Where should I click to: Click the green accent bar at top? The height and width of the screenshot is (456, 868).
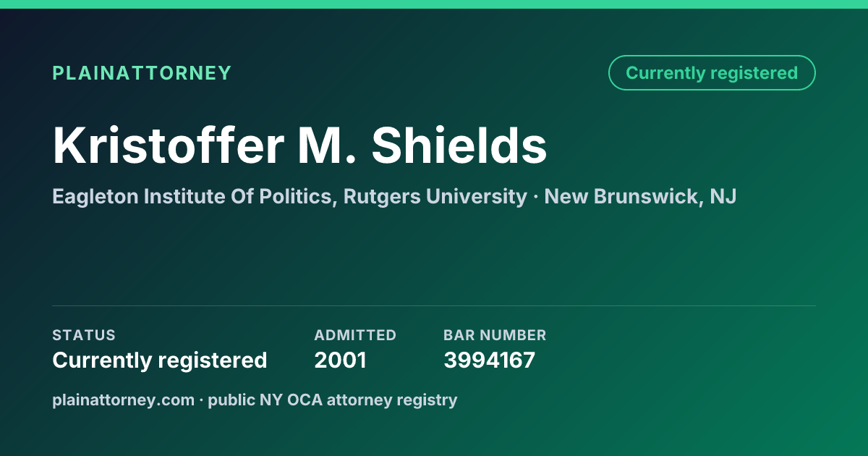tap(434, 4)
